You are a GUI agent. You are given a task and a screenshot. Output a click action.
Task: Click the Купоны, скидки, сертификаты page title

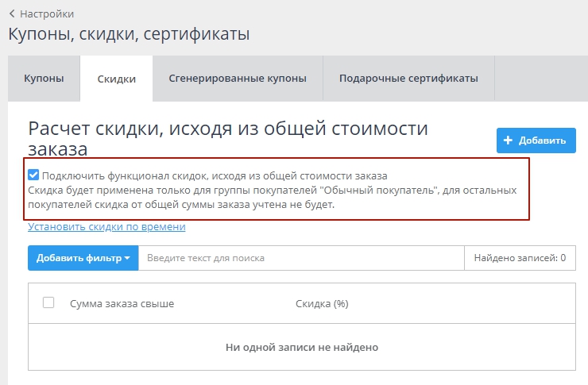pyautogui.click(x=129, y=34)
